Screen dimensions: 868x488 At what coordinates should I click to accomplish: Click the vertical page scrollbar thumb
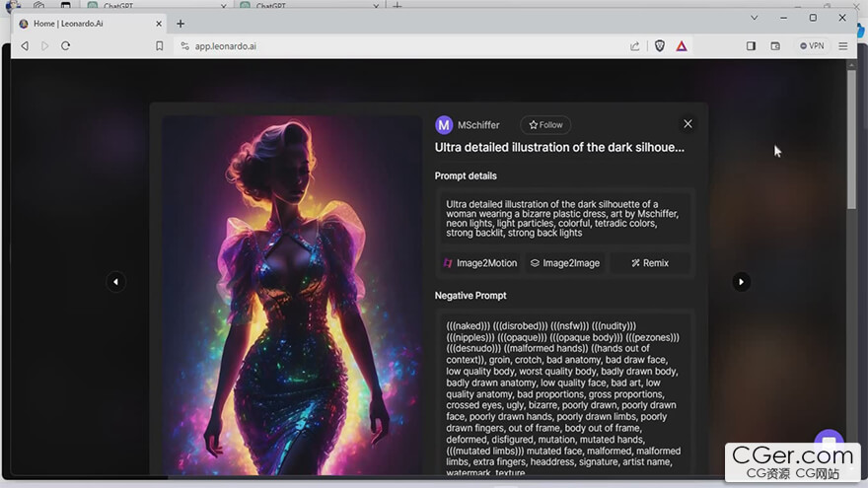click(851, 138)
